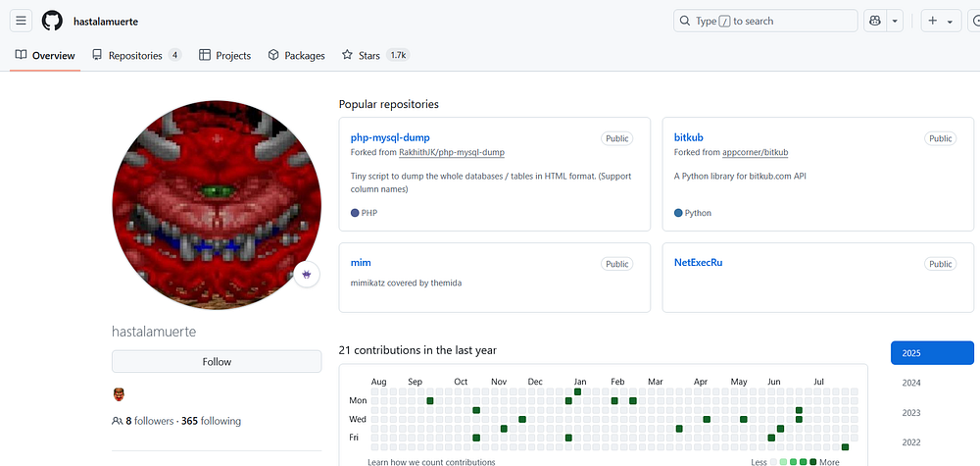Click the 'Popular repositories' heading
980x466 pixels.
pyautogui.click(x=389, y=104)
